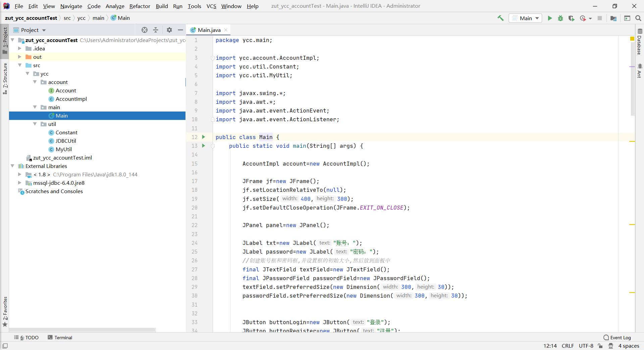The width and height of the screenshot is (644, 350).
Task: Open Project Structure from the toolbar
Action: [x=613, y=18]
